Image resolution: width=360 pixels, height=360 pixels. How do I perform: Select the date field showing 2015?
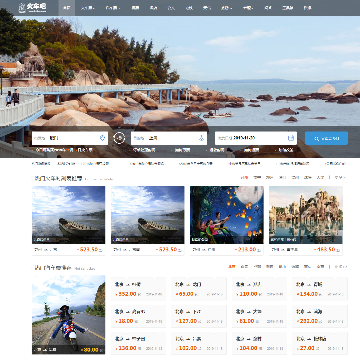point(256,138)
